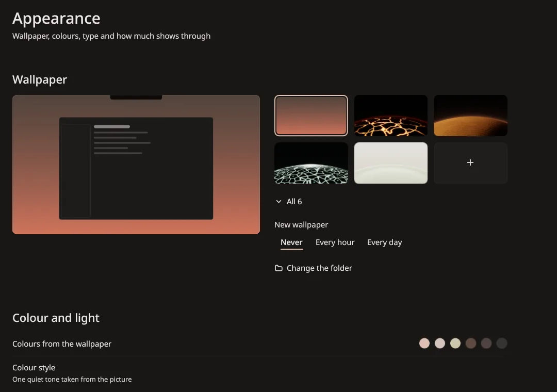Select the pink gradient wallpaper thumbnail

click(x=311, y=116)
